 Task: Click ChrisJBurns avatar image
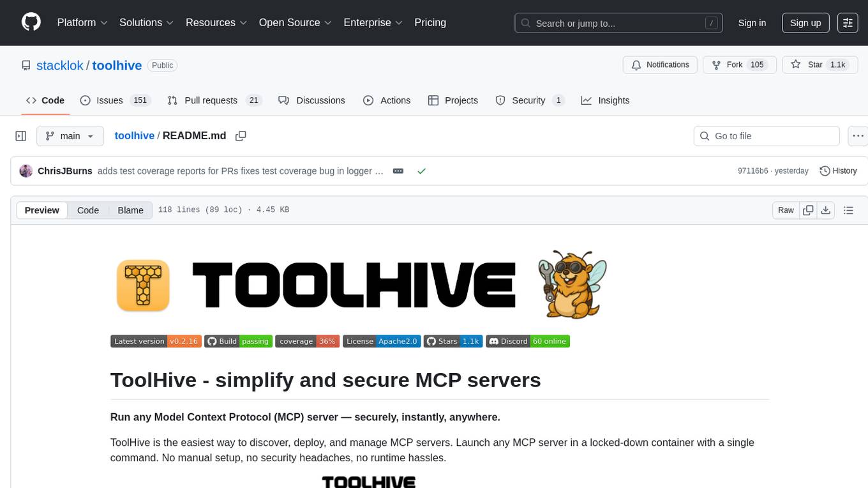point(26,171)
